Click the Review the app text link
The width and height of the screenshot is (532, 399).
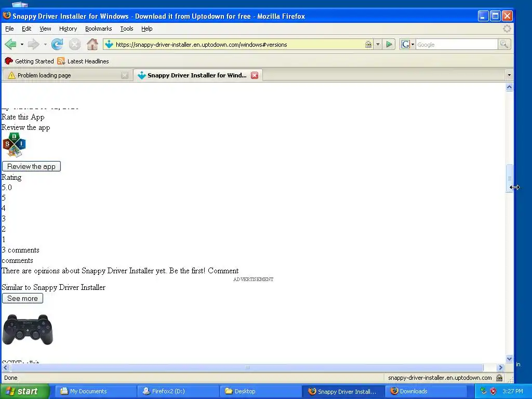(x=26, y=128)
